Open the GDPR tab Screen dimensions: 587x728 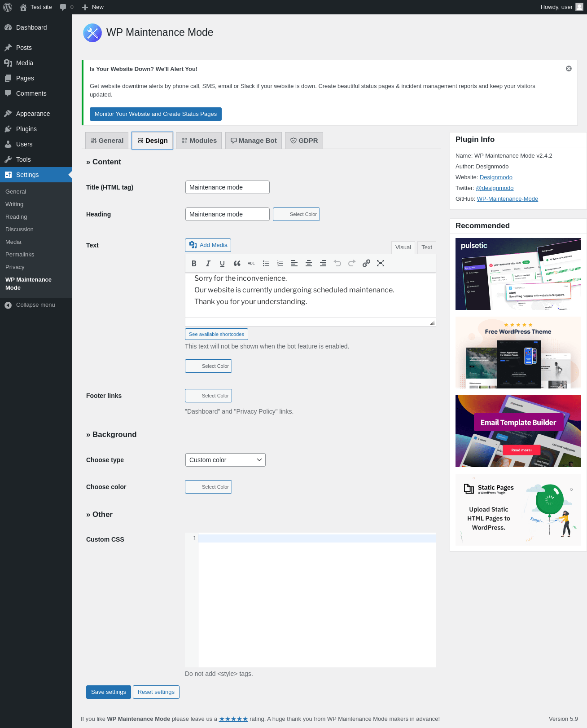(304, 141)
